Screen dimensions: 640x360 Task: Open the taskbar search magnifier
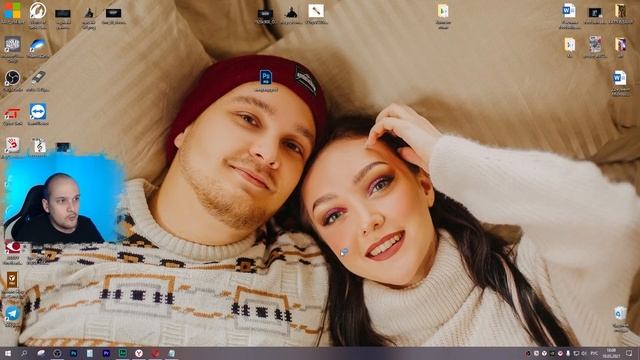tap(24, 353)
